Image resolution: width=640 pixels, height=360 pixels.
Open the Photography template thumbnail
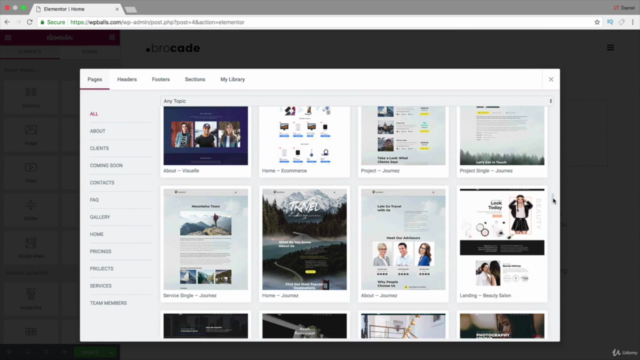pyautogui.click(x=502, y=326)
